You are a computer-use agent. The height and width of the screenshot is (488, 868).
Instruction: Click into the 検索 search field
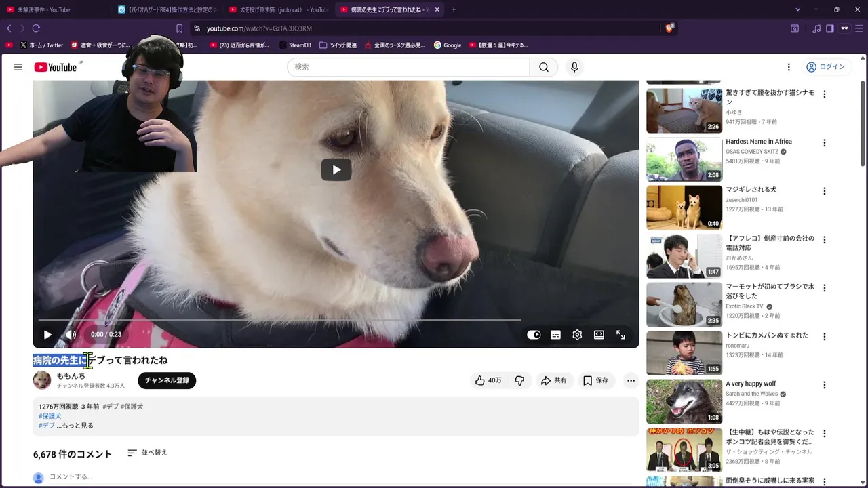pos(409,67)
